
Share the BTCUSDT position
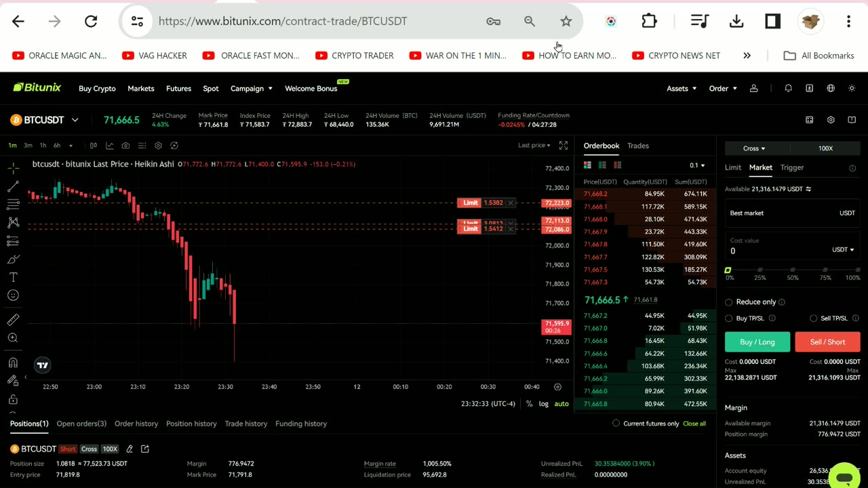145,449
